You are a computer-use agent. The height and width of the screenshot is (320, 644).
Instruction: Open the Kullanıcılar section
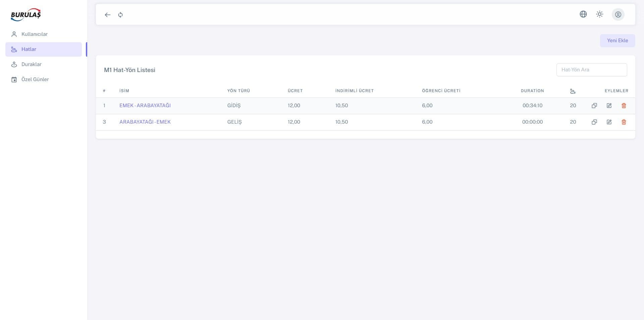pos(34,34)
